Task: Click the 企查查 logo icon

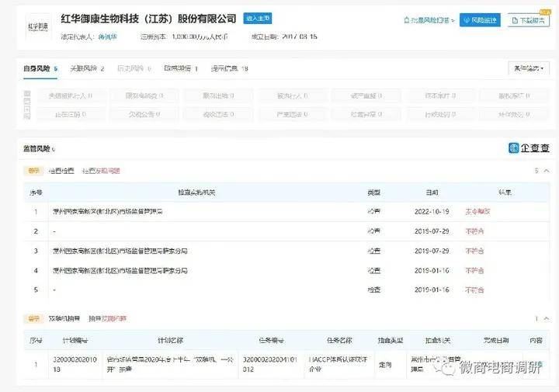Action: point(514,148)
